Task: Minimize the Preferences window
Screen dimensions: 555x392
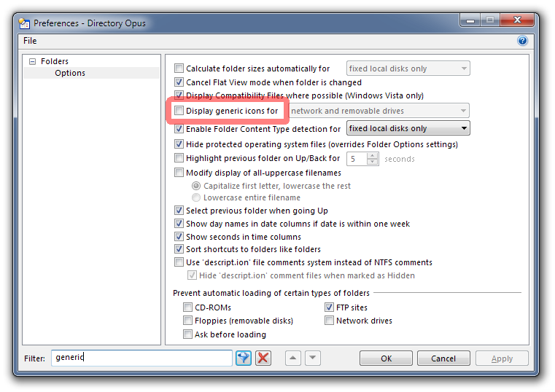Action: point(470,20)
